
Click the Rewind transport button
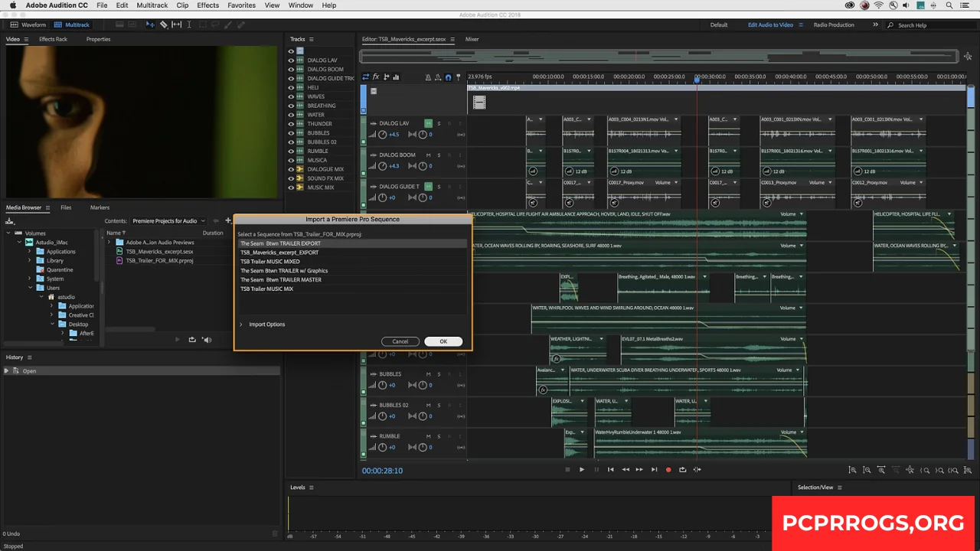pos(625,470)
